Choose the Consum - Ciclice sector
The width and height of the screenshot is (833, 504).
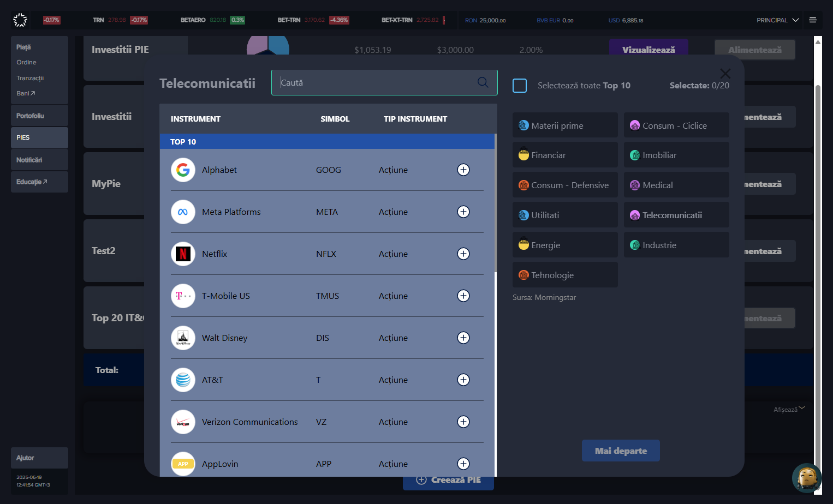tap(676, 125)
